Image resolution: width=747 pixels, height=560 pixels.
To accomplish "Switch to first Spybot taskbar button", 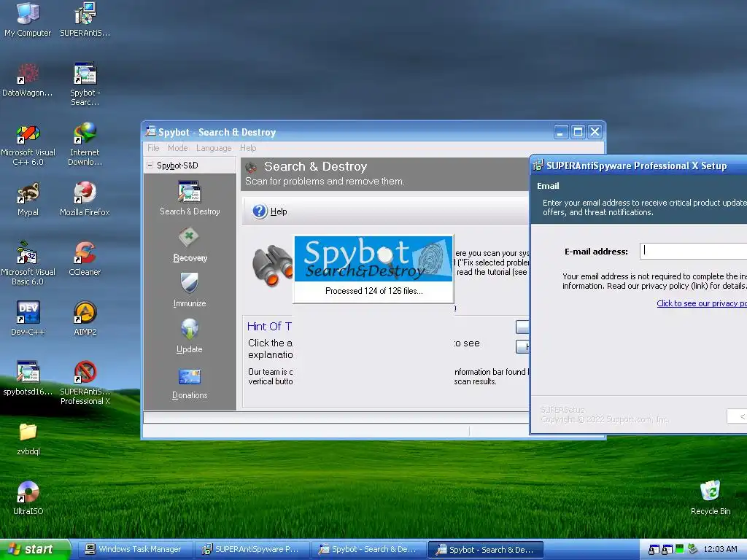I will point(369,550).
